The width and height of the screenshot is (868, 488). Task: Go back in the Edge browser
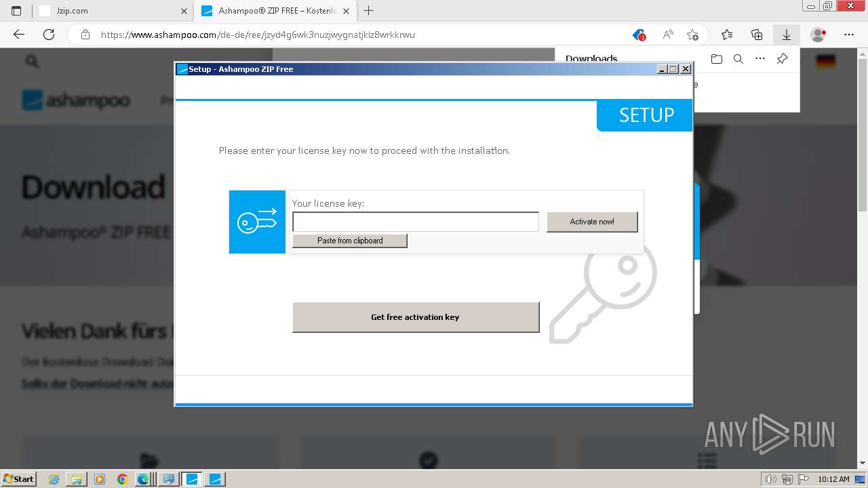(19, 35)
